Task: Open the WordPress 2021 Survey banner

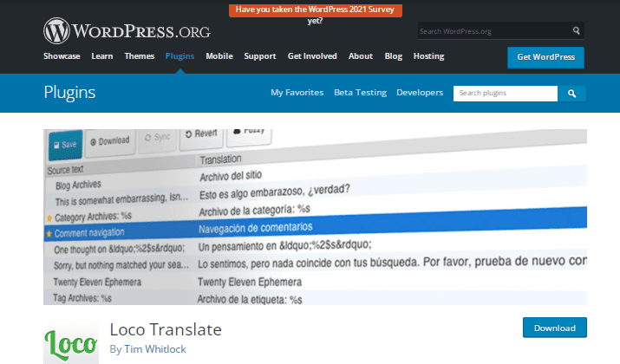Action: coord(316,11)
